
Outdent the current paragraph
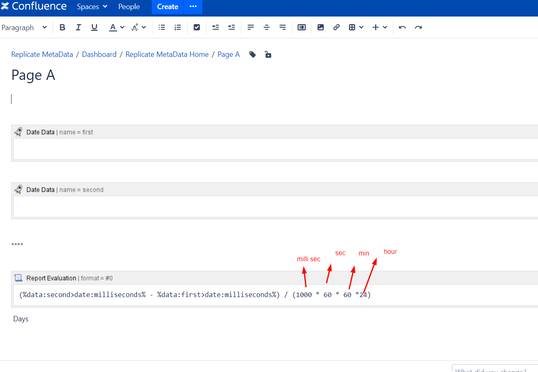pyautogui.click(x=215, y=27)
